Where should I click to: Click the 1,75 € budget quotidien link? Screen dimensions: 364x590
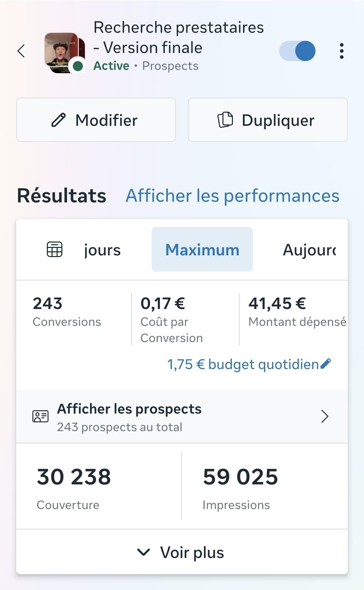coord(243,364)
